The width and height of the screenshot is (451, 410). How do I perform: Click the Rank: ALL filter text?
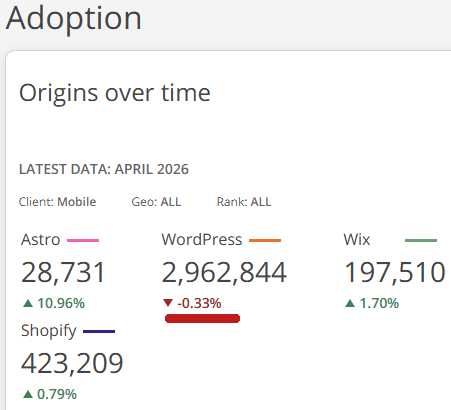click(244, 202)
